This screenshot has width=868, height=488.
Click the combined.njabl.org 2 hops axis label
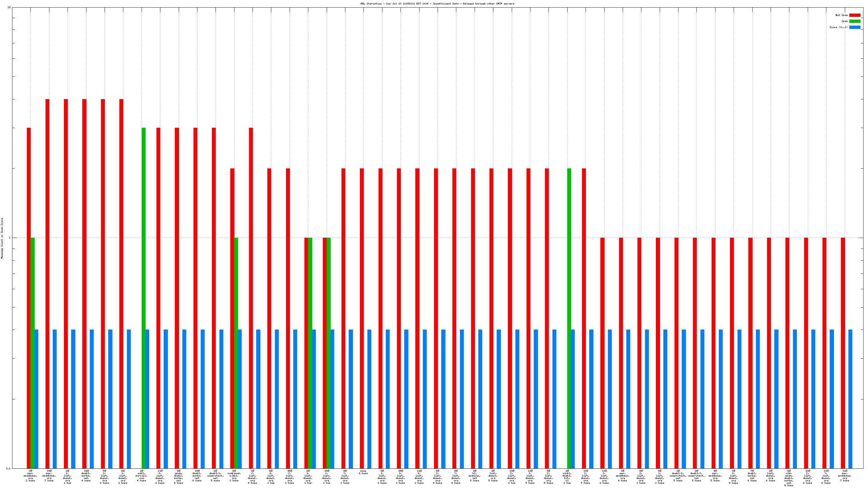(234, 476)
